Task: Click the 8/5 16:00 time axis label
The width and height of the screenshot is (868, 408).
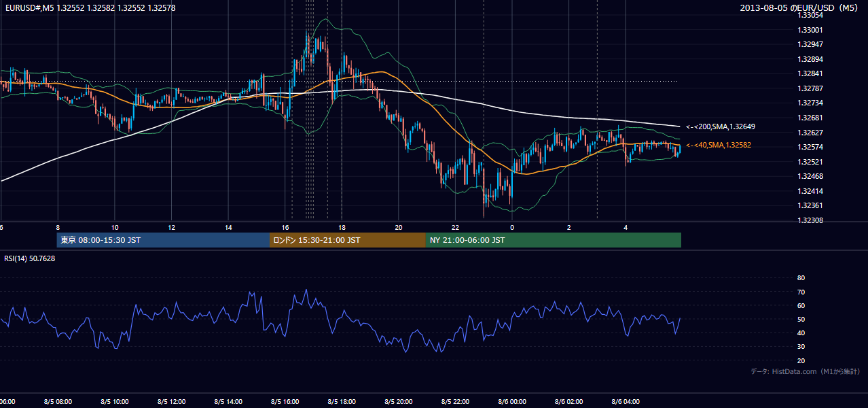Action: [285, 401]
